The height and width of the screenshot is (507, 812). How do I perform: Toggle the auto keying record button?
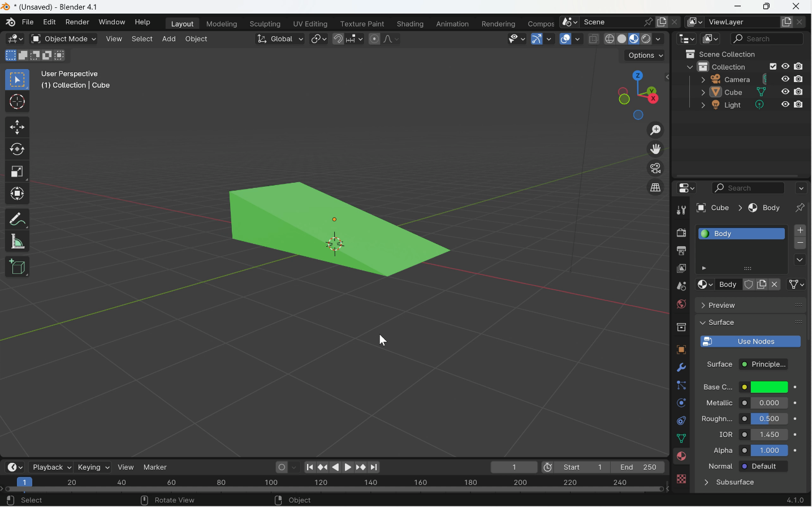(282, 467)
